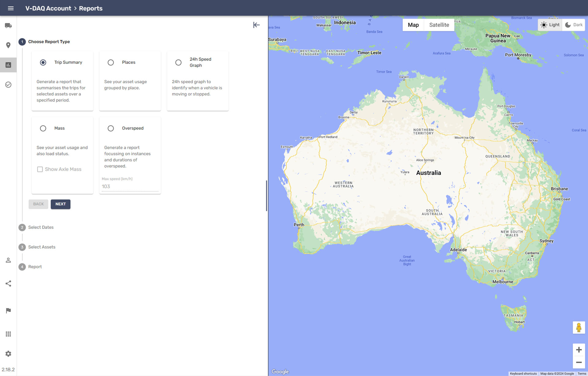
Task: Switch to the Satellite view tab
Action: [x=439, y=25]
